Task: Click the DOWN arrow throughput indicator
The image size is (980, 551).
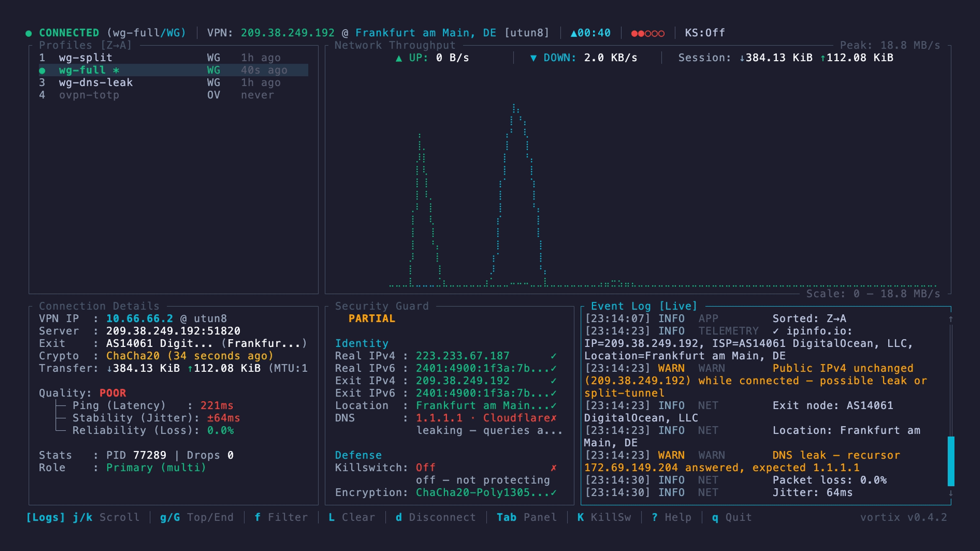Action: (583, 58)
